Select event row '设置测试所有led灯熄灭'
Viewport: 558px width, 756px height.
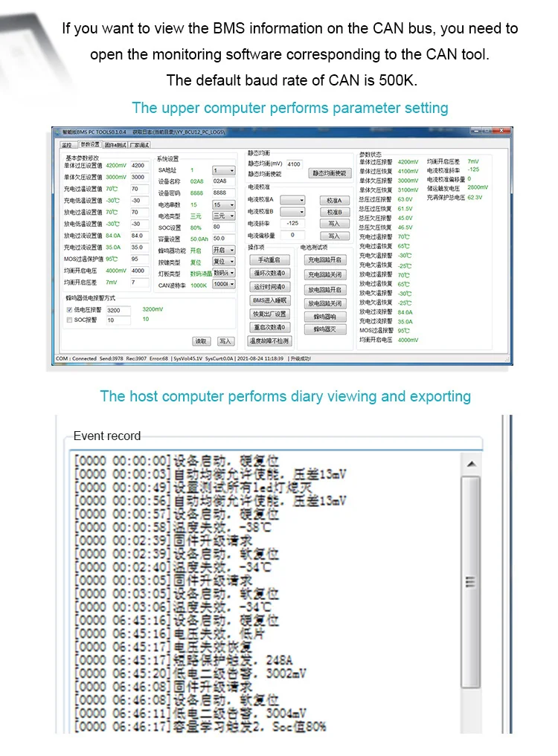click(193, 488)
